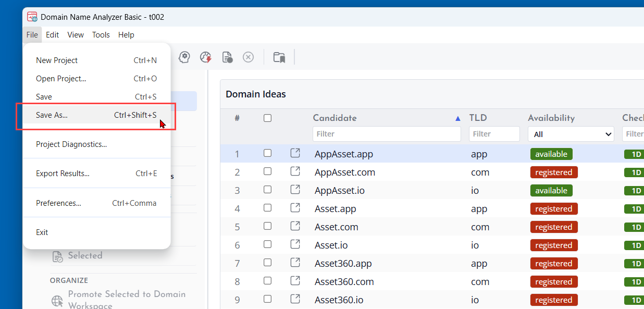644x309 pixels.
Task: Click the Candidate filter input field
Action: click(387, 134)
